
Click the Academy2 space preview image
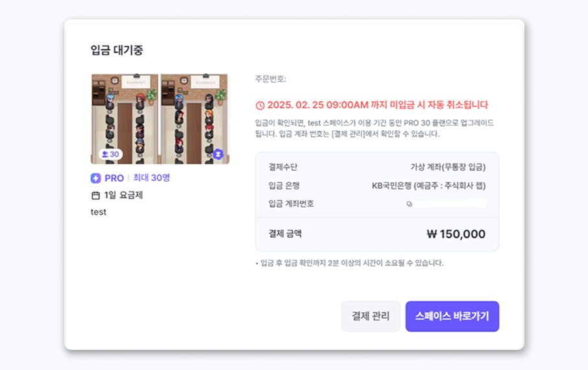(x=195, y=118)
